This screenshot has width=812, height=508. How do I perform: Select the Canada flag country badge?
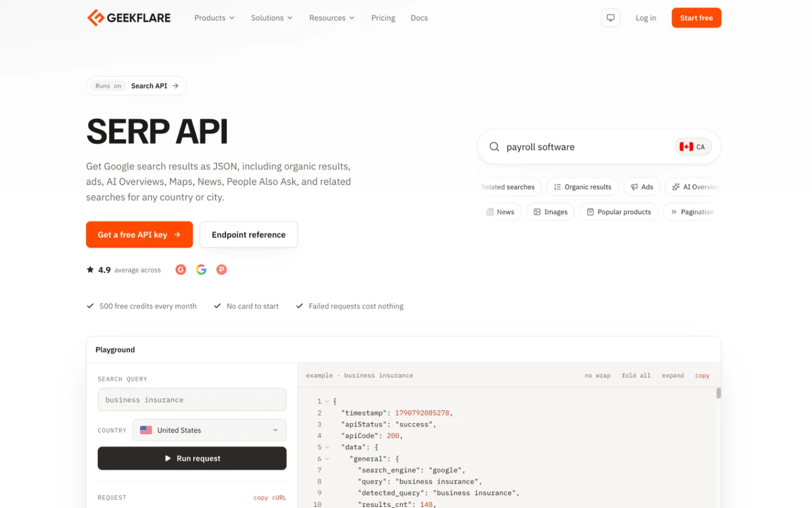click(693, 147)
